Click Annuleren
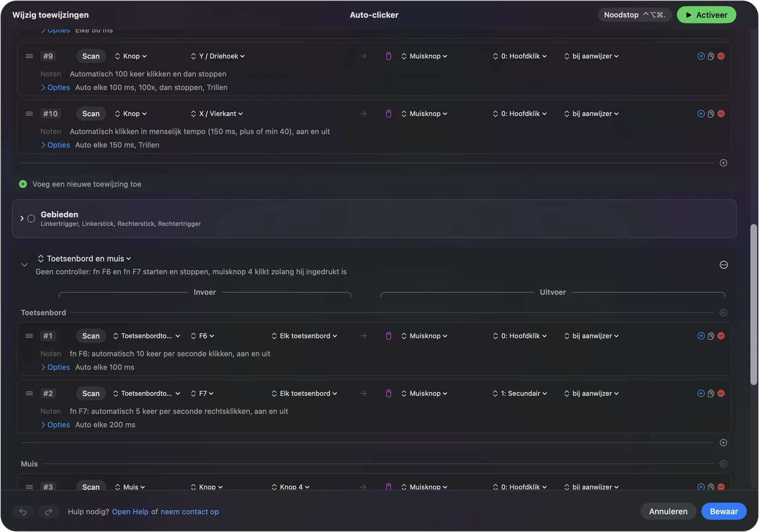 [668, 512]
